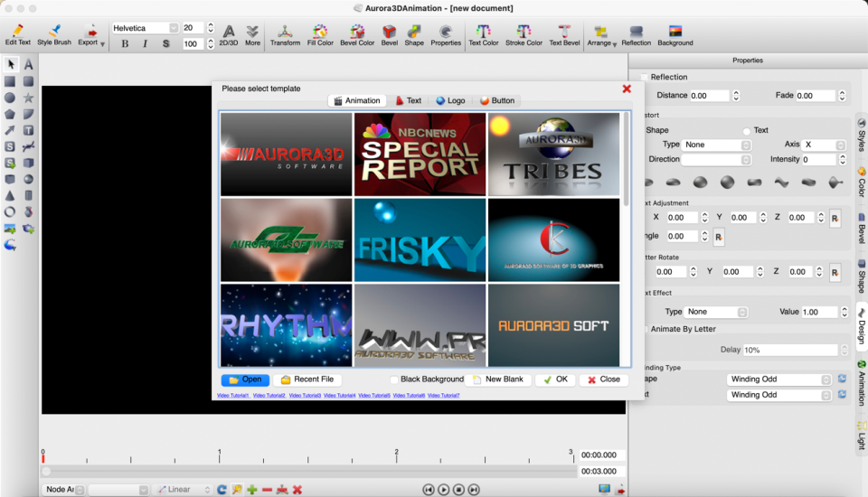
Task: Click the Close button in template dialog
Action: click(604, 380)
